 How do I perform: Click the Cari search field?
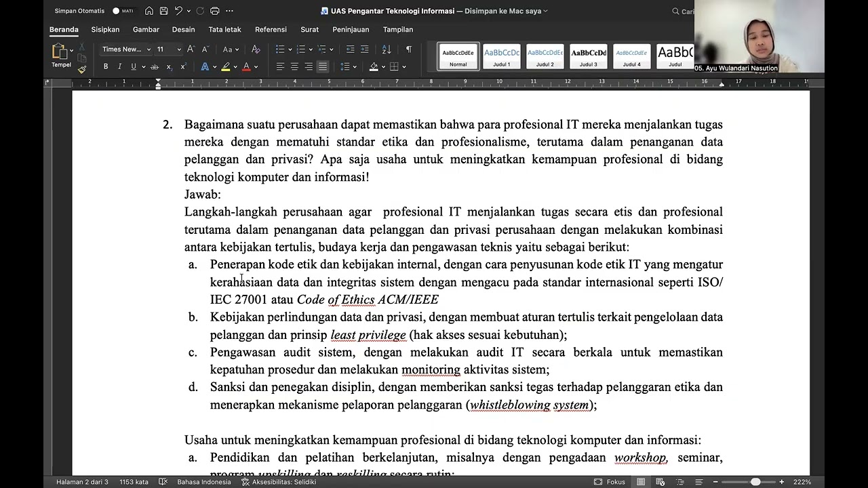click(x=683, y=11)
